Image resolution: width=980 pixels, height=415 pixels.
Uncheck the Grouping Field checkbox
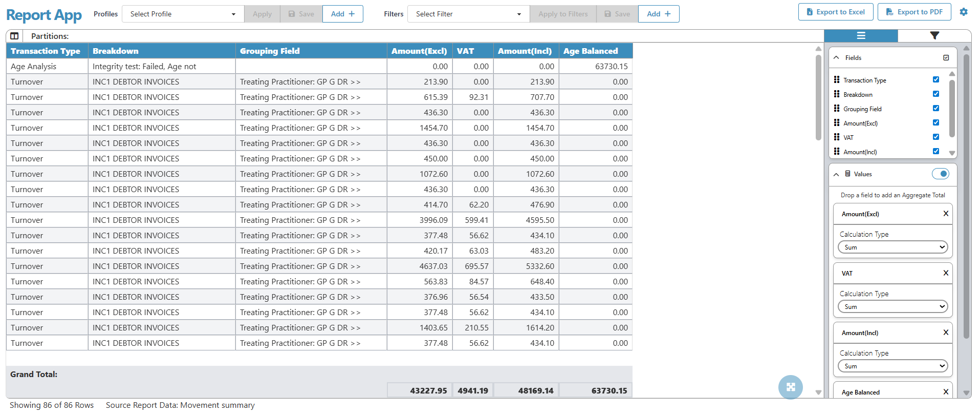tap(936, 108)
